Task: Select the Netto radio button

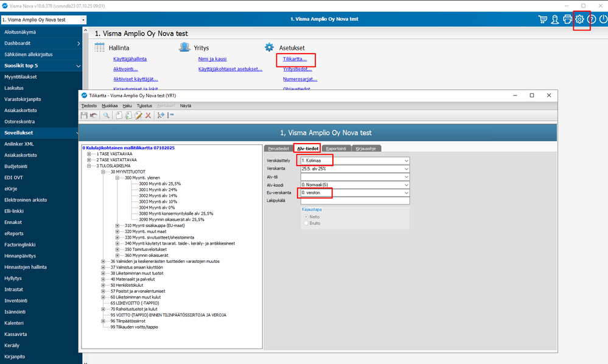Action: coord(306,217)
